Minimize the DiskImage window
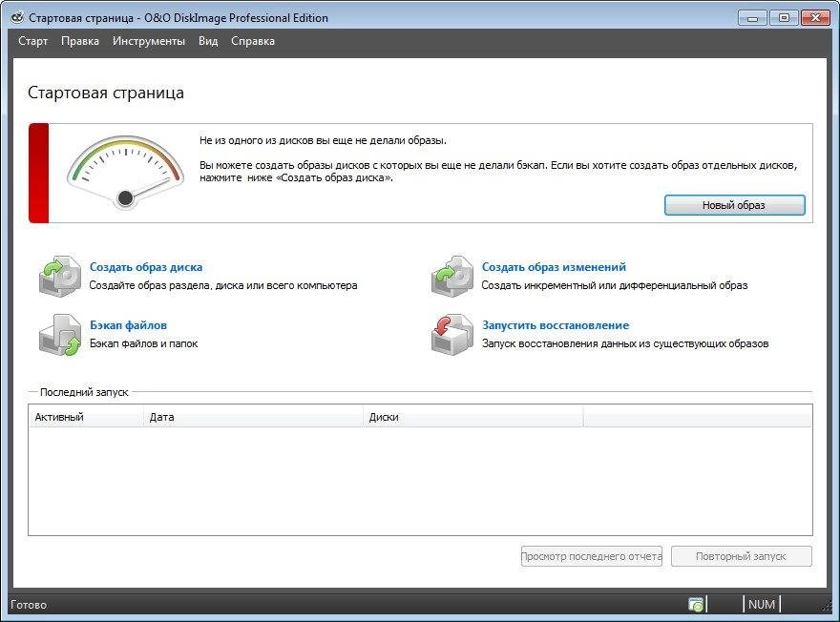The height and width of the screenshot is (622, 840). click(x=752, y=18)
